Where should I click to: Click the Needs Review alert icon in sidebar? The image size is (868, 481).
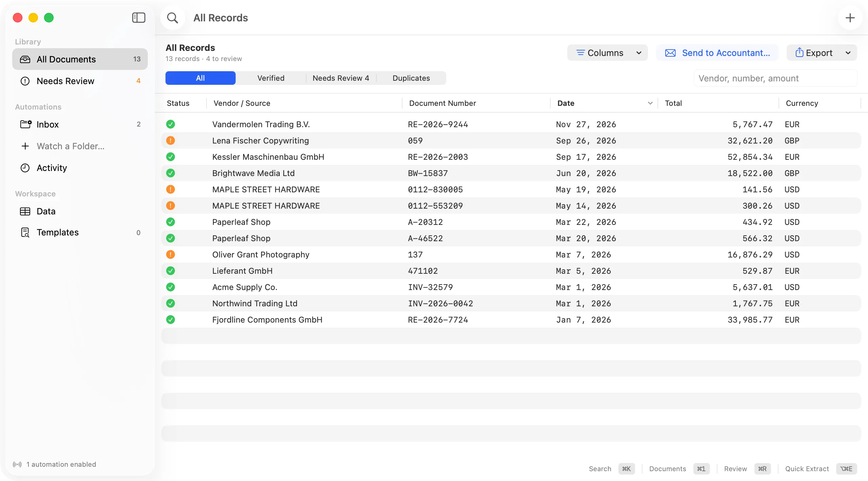click(x=25, y=81)
